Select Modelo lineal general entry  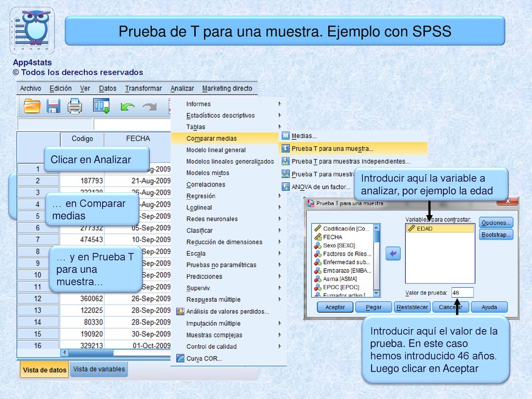[229, 150]
